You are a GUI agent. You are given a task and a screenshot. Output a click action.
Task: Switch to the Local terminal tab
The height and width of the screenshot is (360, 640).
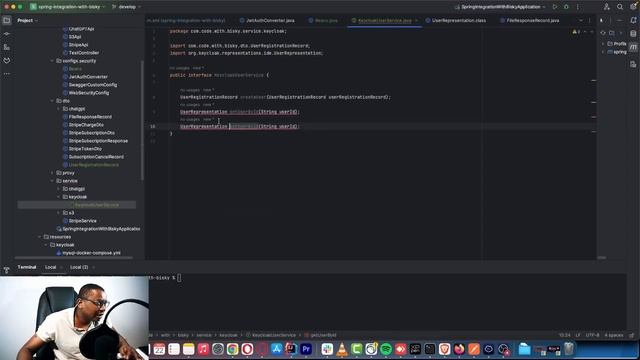point(51,267)
